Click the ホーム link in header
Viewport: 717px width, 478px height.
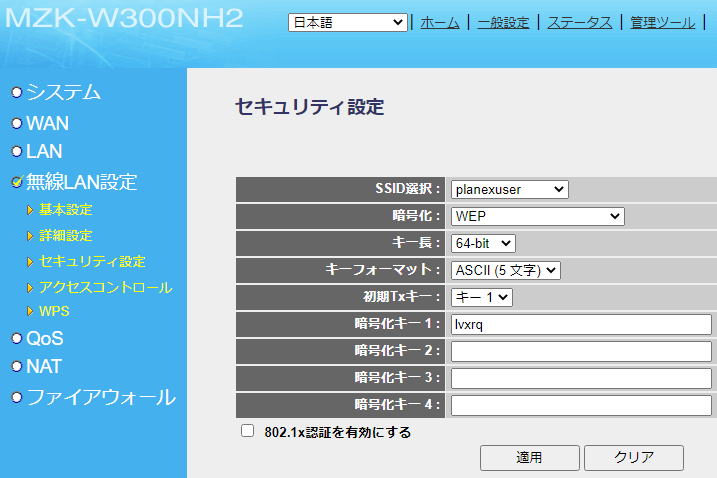(x=440, y=22)
